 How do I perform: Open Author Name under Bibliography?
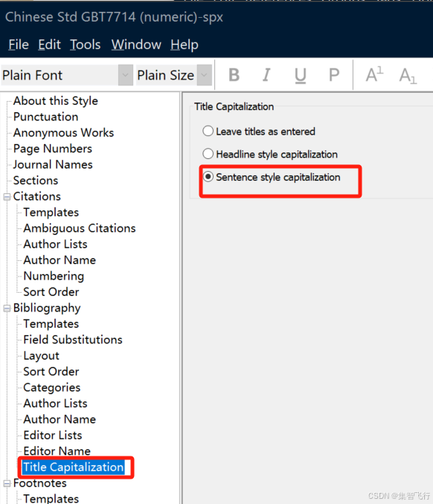tap(60, 419)
